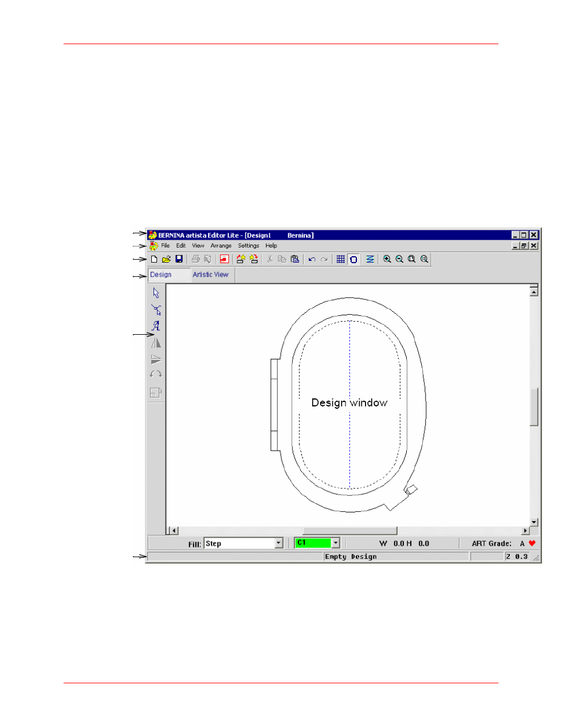Click the Redo arrow icon
This screenshot has width=562, height=728.
click(x=324, y=259)
